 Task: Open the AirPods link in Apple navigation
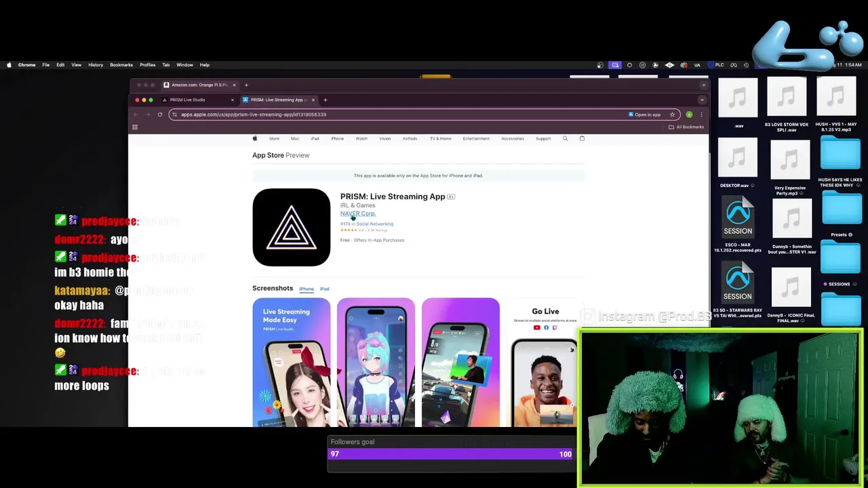click(410, 138)
